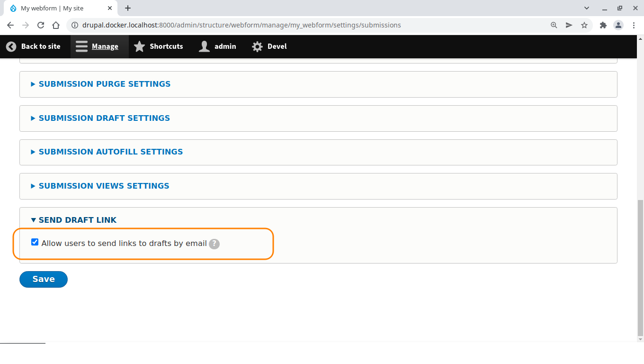
Task: Click the Save button
Action: click(43, 279)
